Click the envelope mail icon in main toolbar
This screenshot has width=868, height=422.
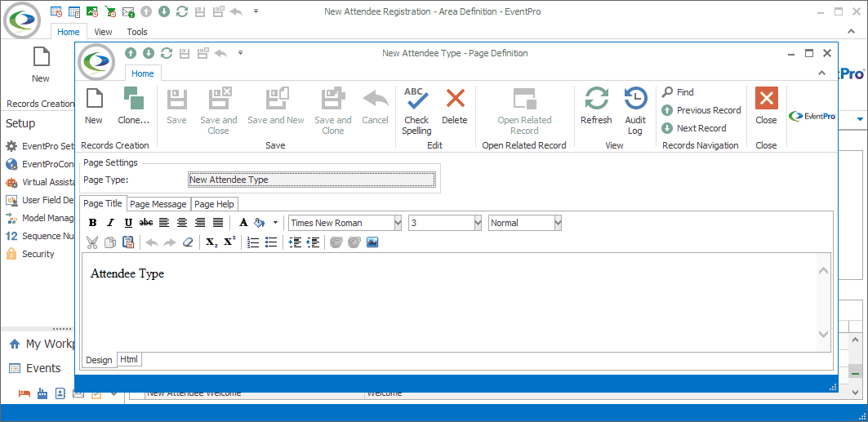coord(128,11)
